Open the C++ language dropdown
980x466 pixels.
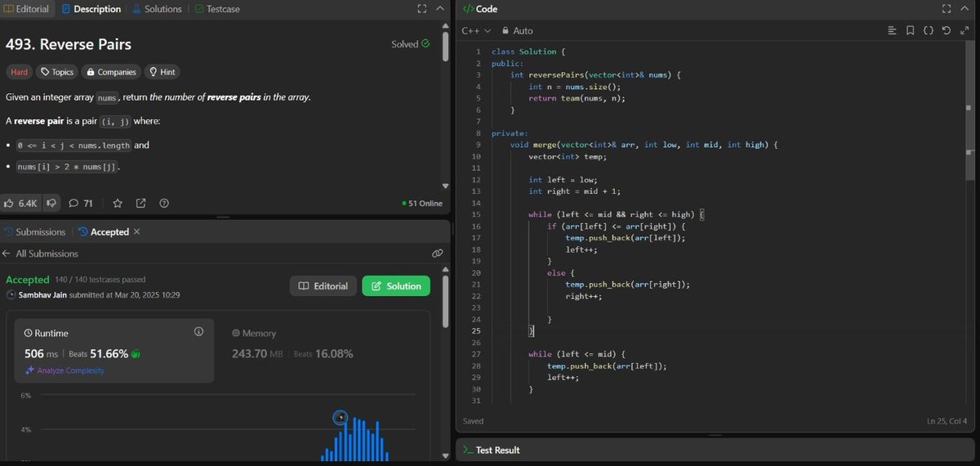pyautogui.click(x=476, y=30)
